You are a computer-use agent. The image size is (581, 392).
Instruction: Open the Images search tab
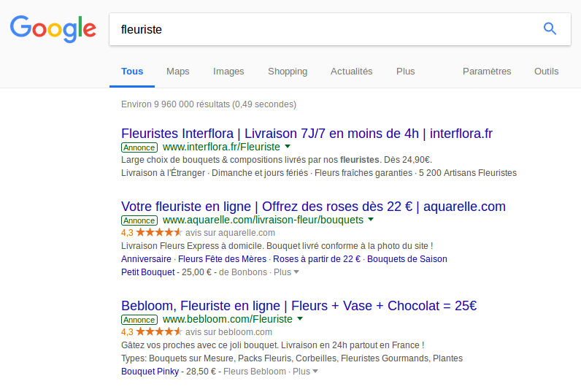(228, 72)
